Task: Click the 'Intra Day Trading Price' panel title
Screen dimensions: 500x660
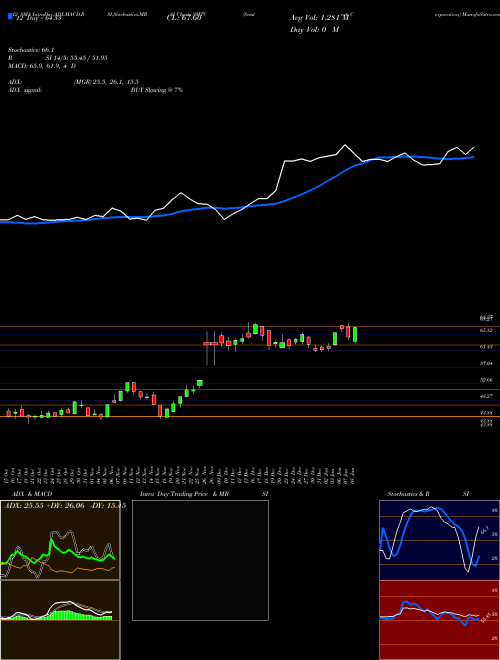Action: pyautogui.click(x=174, y=494)
